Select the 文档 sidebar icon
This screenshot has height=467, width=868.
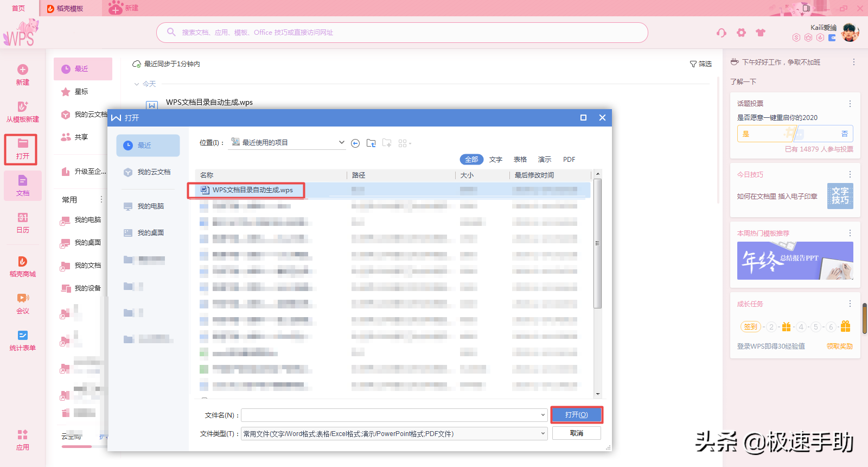(23, 180)
